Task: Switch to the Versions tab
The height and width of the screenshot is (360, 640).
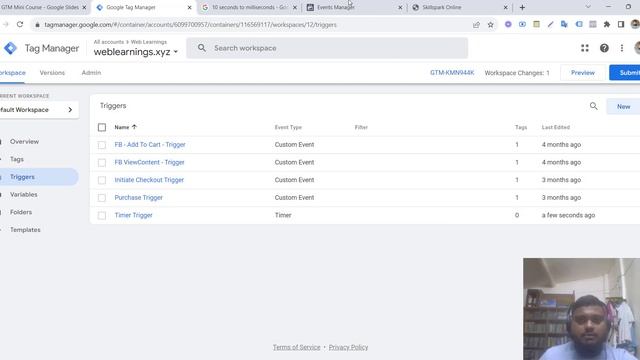Action: (52, 73)
